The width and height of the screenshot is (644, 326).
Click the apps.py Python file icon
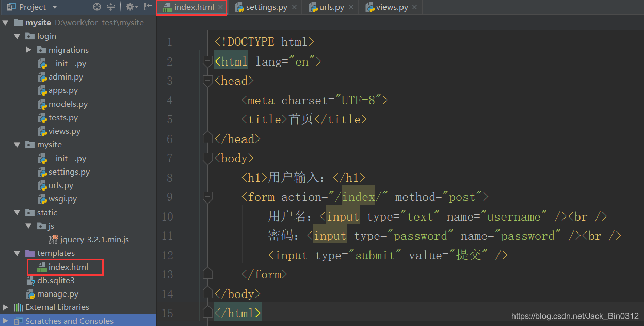(42, 90)
